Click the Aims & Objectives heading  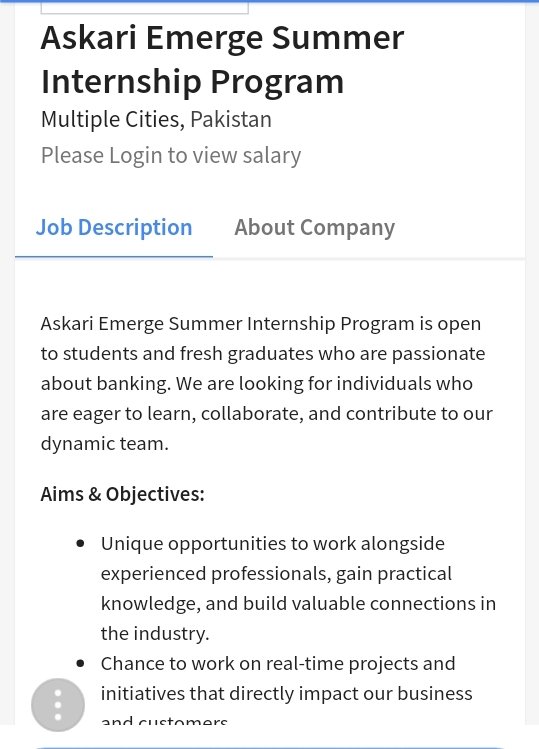click(122, 494)
